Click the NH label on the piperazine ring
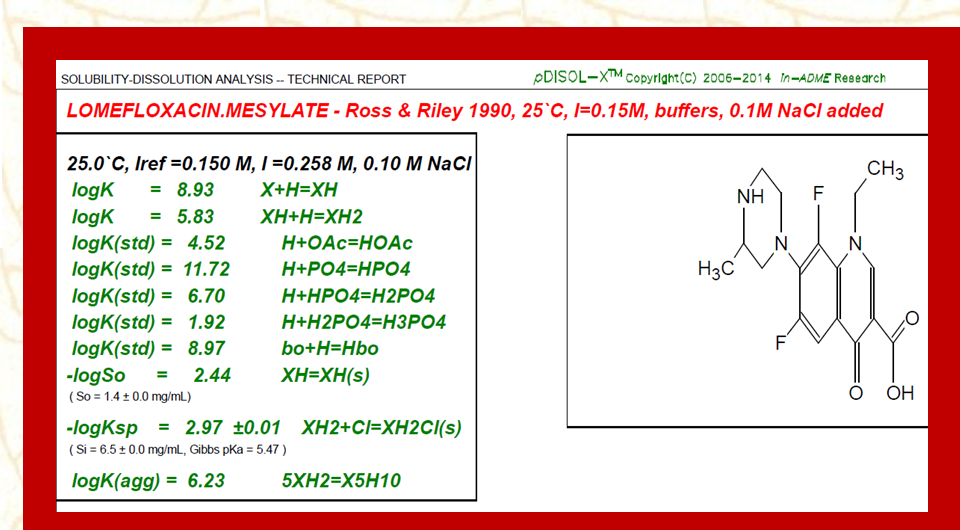Viewport: 960px width, 530px height. tap(751, 197)
